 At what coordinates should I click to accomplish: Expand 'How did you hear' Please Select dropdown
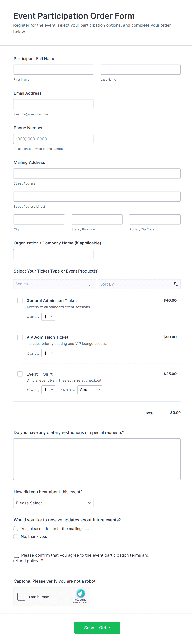tap(53, 503)
